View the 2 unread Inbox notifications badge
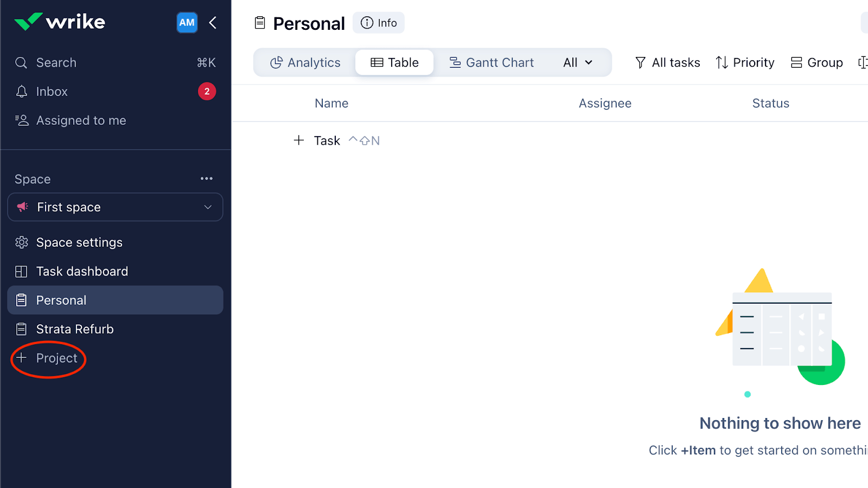 point(207,92)
